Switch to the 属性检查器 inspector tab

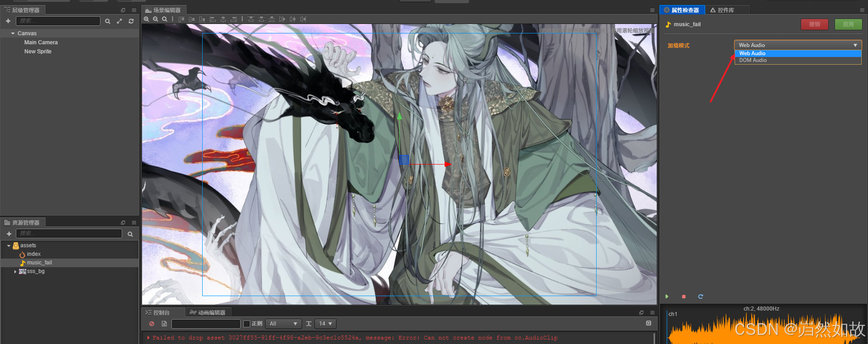click(682, 10)
